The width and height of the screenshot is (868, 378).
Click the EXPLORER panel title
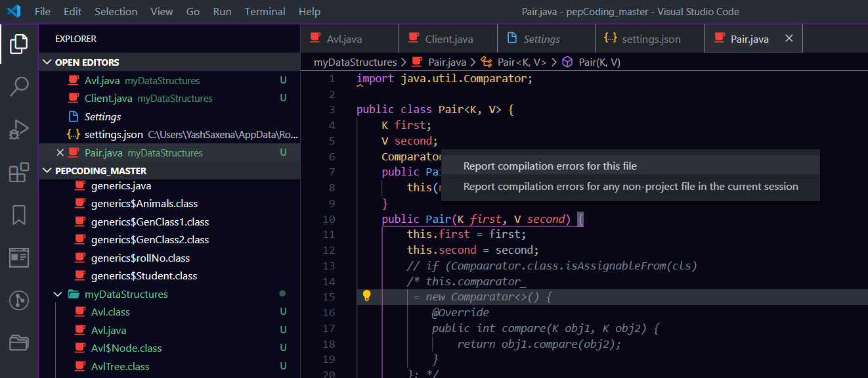[76, 39]
